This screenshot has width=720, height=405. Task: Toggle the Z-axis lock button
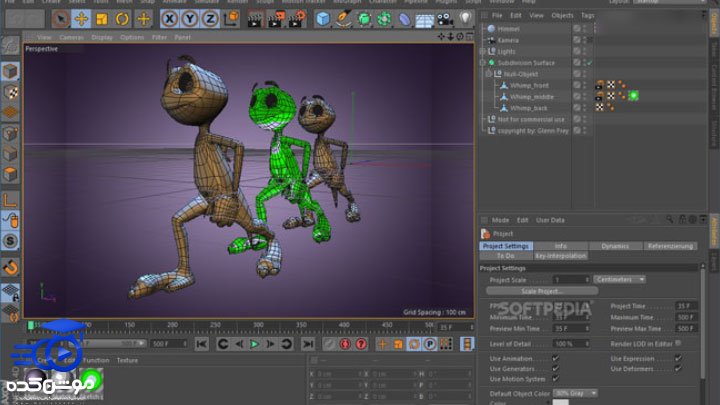click(x=212, y=19)
